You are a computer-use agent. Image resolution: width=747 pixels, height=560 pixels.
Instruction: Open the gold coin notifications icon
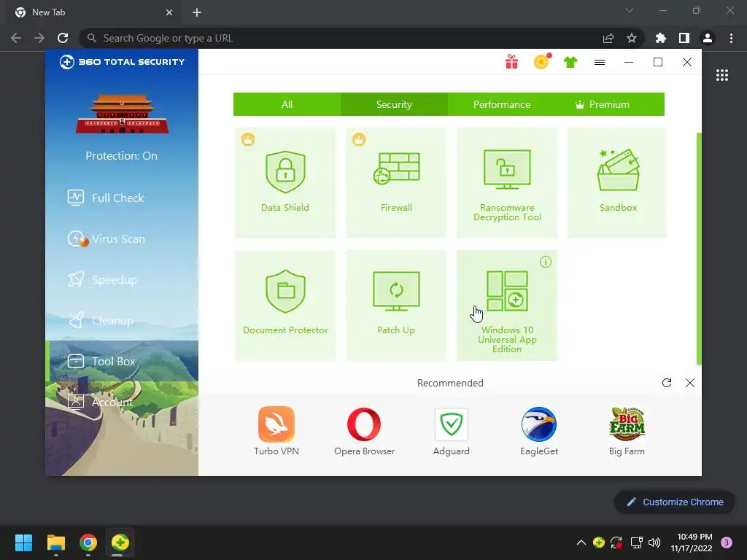542,62
